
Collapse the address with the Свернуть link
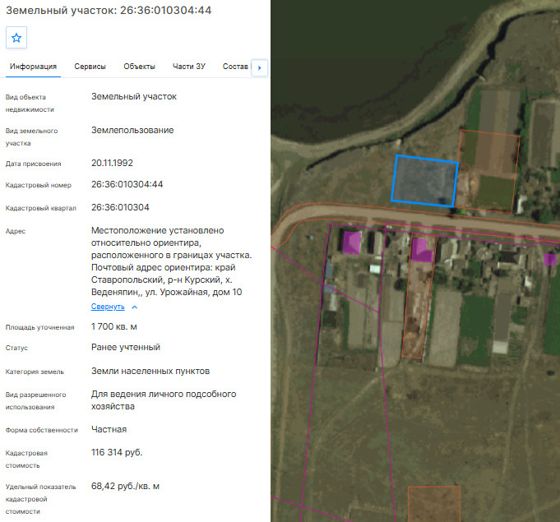coord(108,307)
